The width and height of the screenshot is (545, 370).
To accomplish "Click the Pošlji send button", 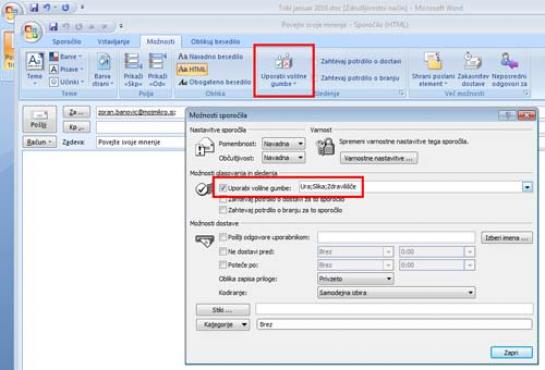I will (40, 120).
